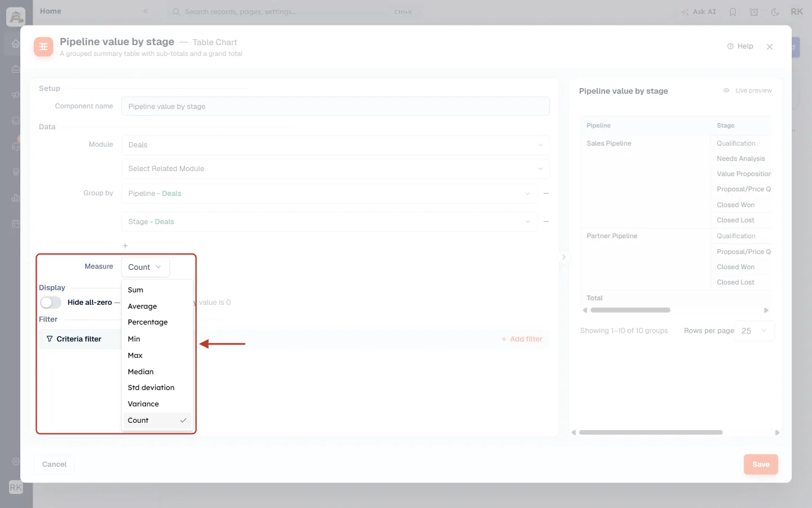Open the megaphone icon in sidebar
The image size is (812, 508).
(x=16, y=95)
